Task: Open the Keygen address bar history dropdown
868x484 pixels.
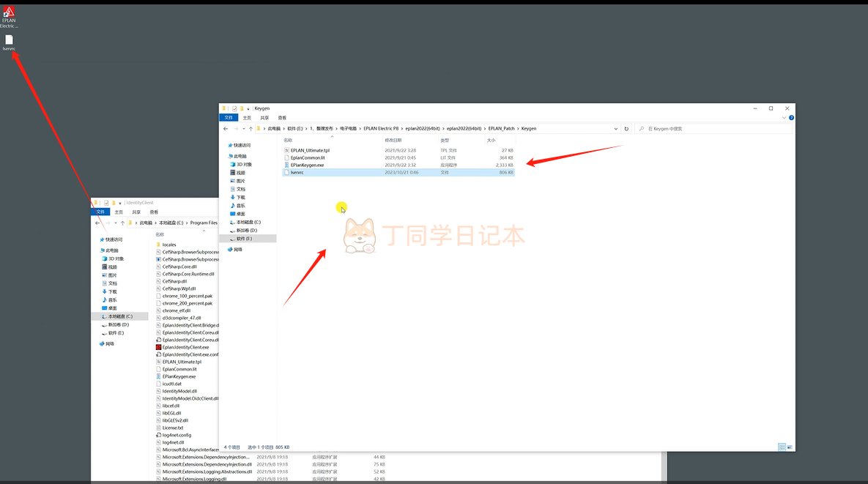Action: 615,128
